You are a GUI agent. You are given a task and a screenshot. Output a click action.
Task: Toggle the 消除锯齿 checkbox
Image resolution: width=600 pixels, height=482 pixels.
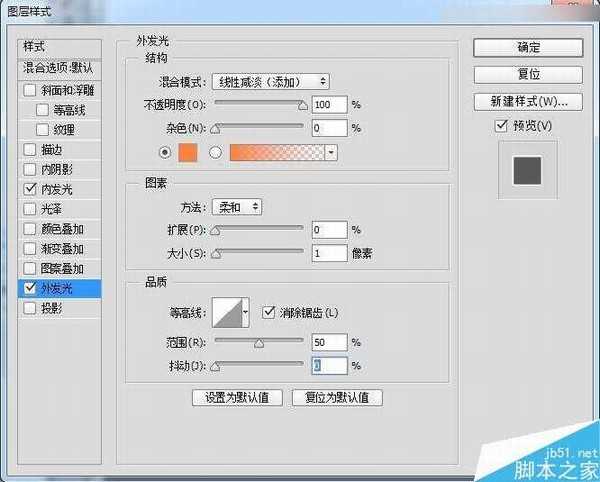coord(267,312)
